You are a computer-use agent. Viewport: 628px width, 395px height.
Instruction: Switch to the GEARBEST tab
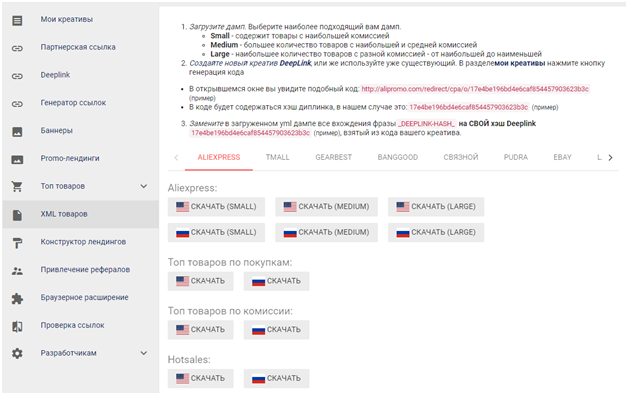pyautogui.click(x=334, y=157)
